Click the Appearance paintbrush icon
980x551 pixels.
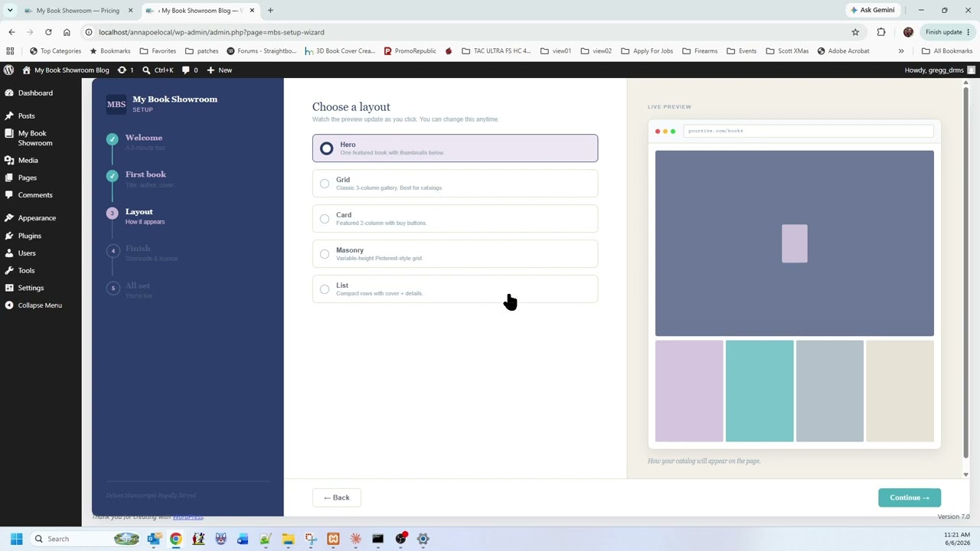pyautogui.click(x=8, y=218)
